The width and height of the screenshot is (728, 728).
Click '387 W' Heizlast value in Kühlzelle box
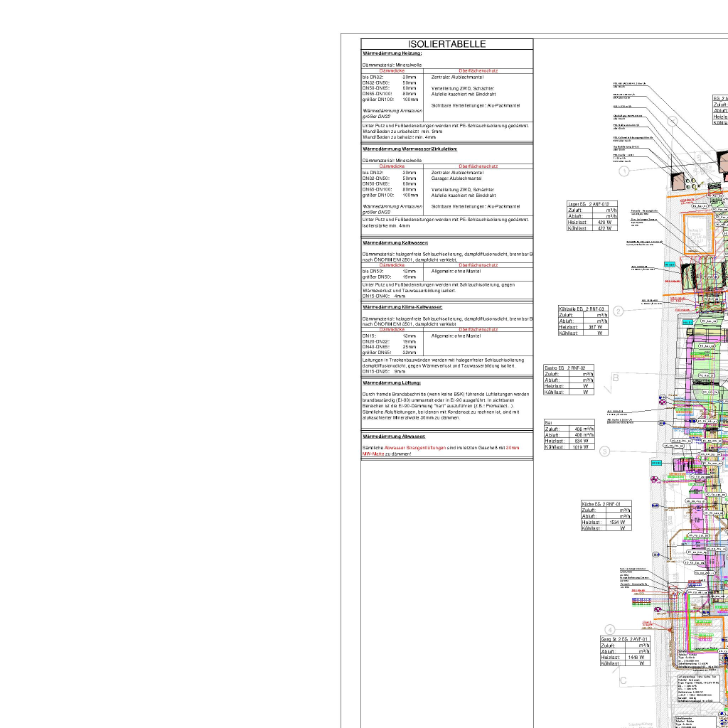coord(596,327)
